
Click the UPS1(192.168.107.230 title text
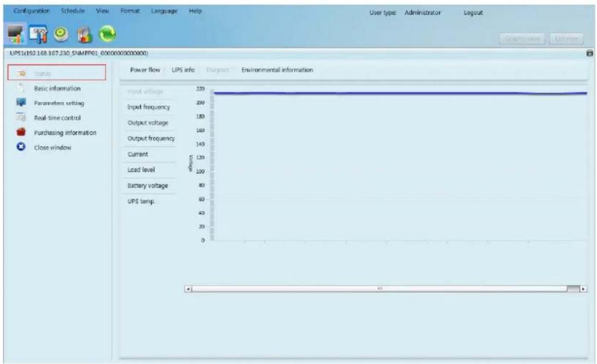tap(79, 53)
